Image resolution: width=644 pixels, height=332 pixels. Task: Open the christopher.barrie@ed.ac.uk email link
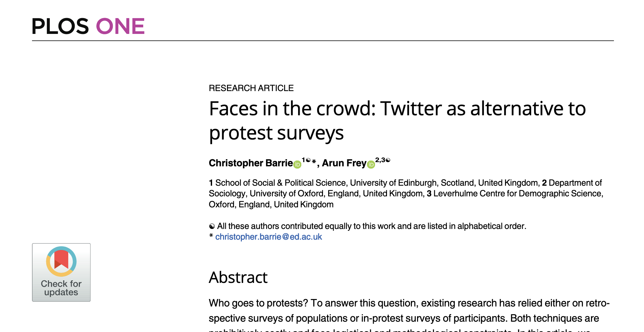click(268, 237)
